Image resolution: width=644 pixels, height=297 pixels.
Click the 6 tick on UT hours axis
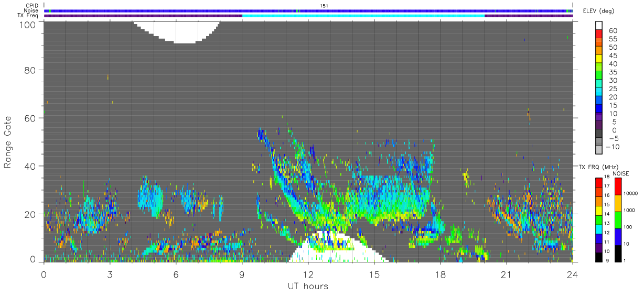[x=176, y=274]
